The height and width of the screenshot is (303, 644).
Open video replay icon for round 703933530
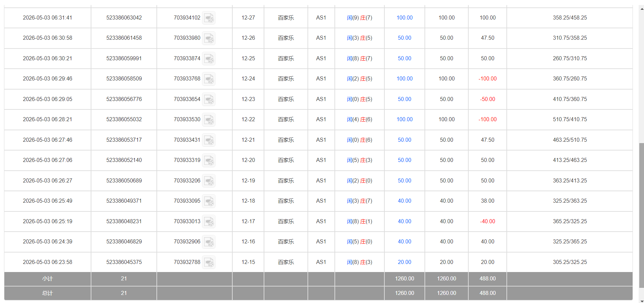(209, 120)
